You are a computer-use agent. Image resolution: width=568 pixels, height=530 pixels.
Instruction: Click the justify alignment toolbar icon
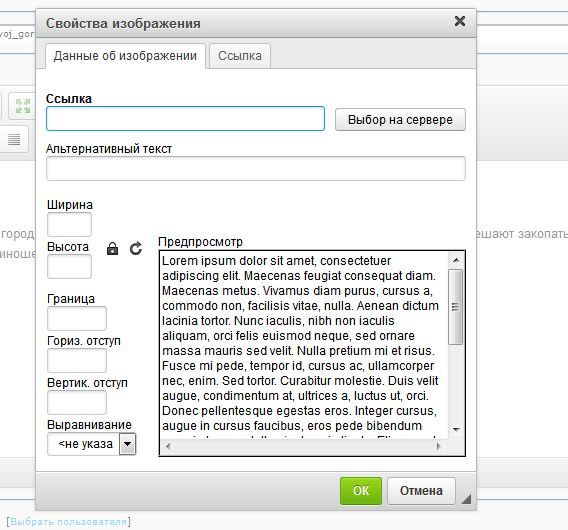(x=14, y=139)
